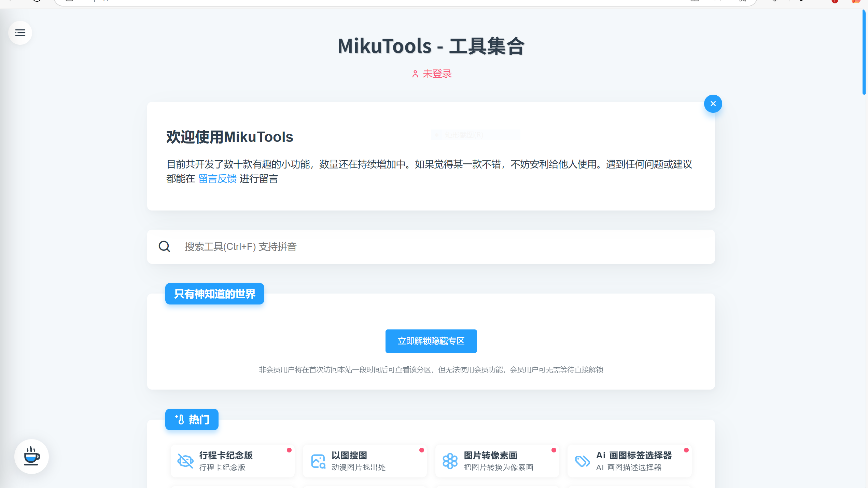Image resolution: width=868 pixels, height=488 pixels.
Task: Select the 只有神知道的世界 section label
Action: [214, 294]
